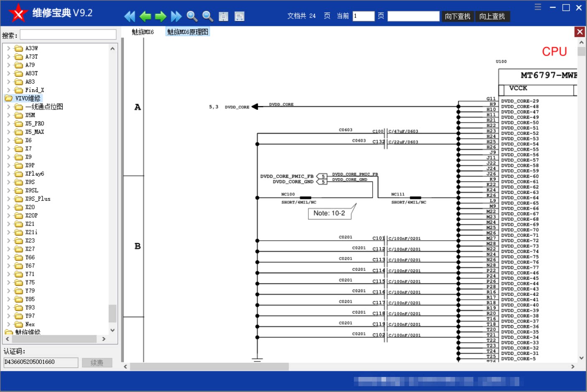Expand the XPlay6 folder
Viewport: 587px width, 392px height.
9,174
